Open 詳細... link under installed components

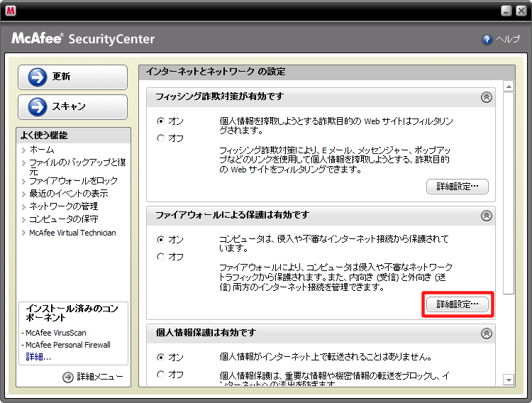38,357
